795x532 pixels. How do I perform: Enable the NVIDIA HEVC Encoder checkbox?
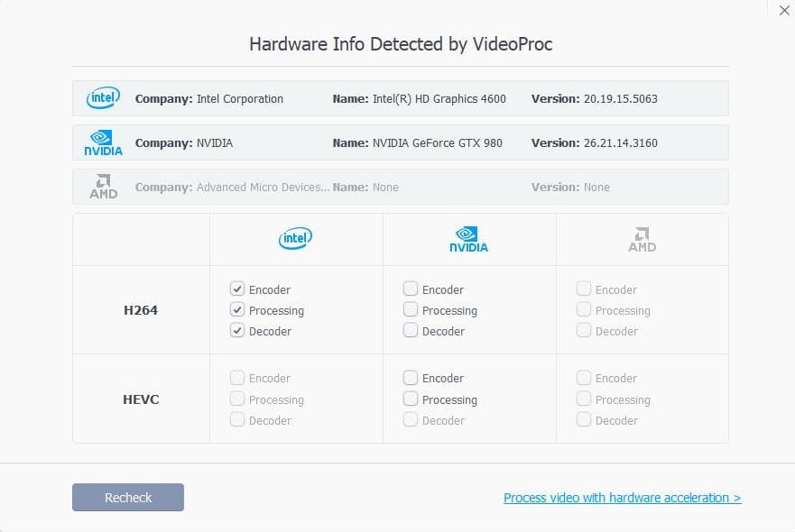410,378
